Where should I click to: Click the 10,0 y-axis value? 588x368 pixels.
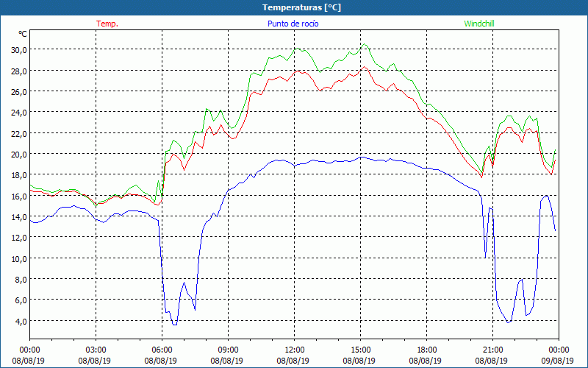click(19, 258)
